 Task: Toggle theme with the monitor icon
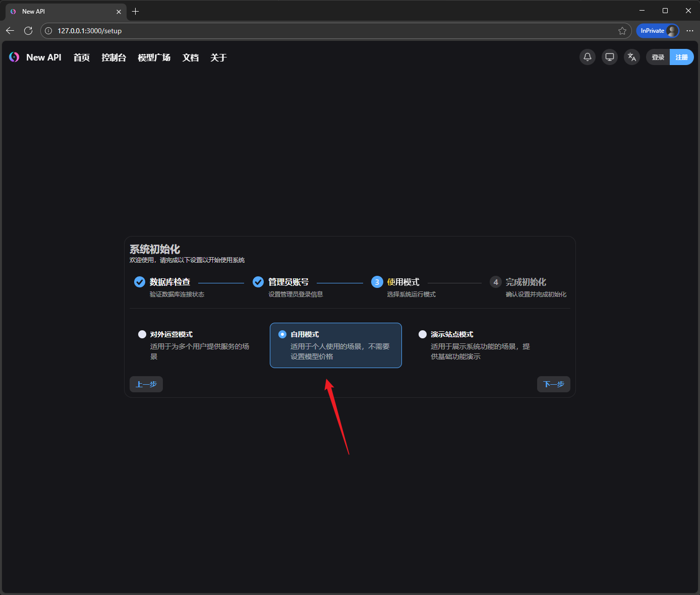[x=610, y=57]
